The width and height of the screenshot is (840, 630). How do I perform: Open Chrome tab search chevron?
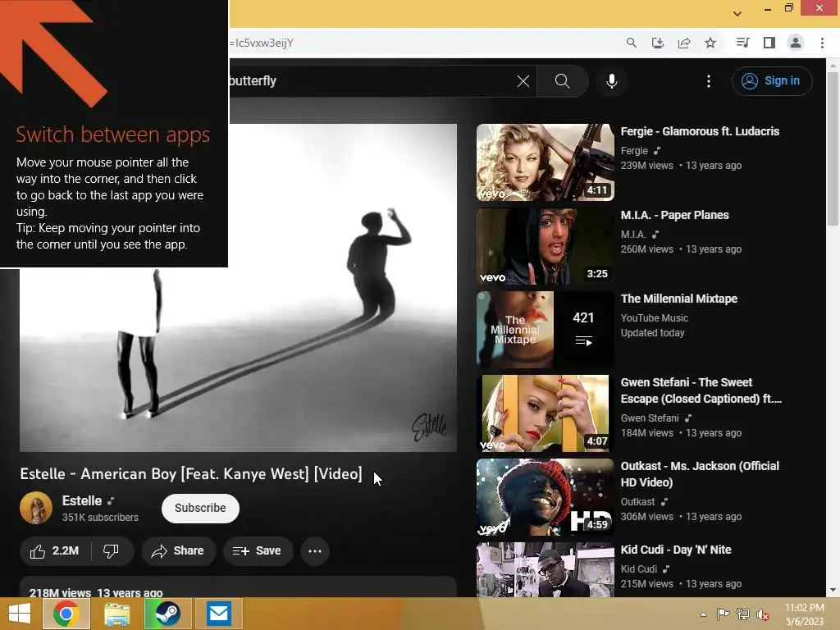pyautogui.click(x=737, y=13)
